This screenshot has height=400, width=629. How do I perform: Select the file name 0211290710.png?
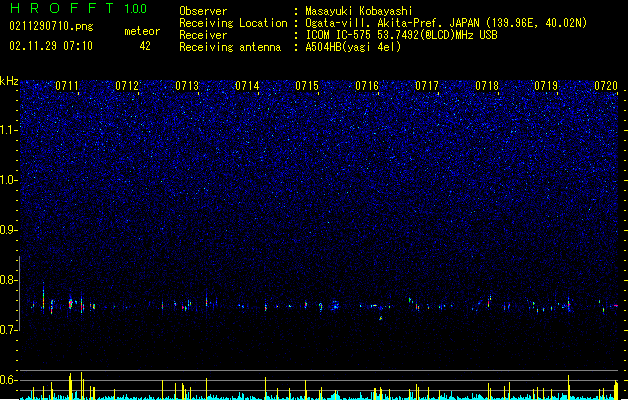coord(51,26)
